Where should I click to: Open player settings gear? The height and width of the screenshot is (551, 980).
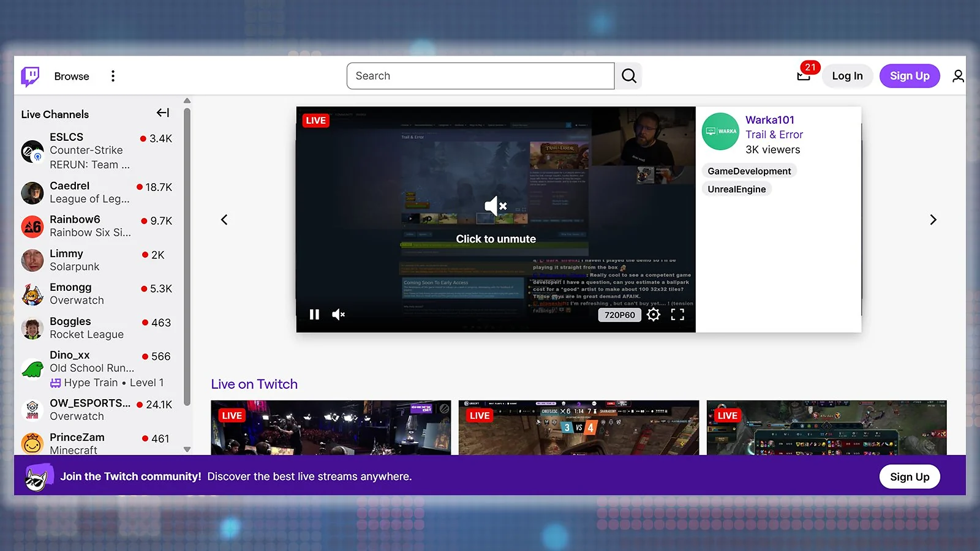click(x=654, y=315)
